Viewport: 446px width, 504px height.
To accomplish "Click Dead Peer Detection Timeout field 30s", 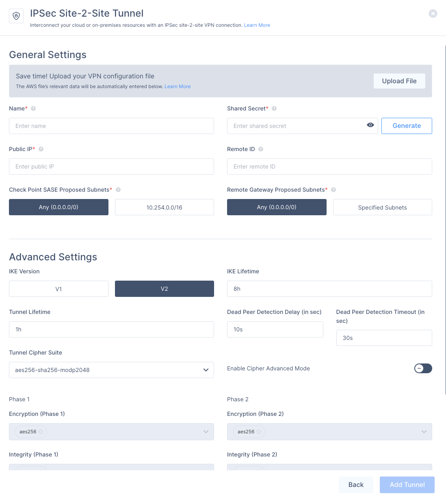I will (384, 338).
